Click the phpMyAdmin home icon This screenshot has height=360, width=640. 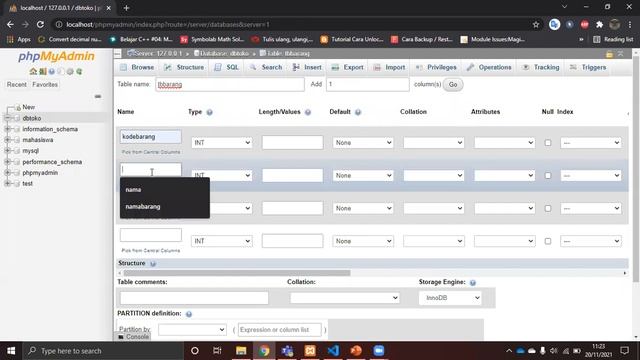point(33,71)
